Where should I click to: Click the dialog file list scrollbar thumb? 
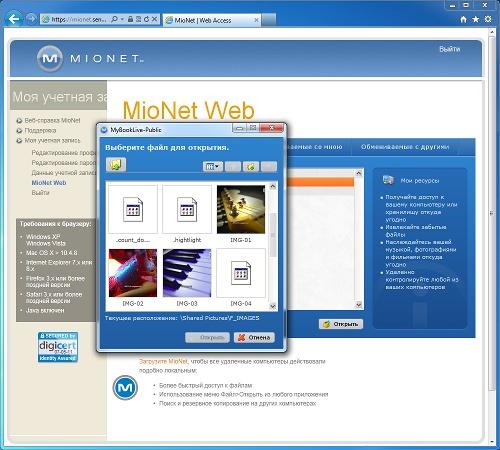coord(273,235)
